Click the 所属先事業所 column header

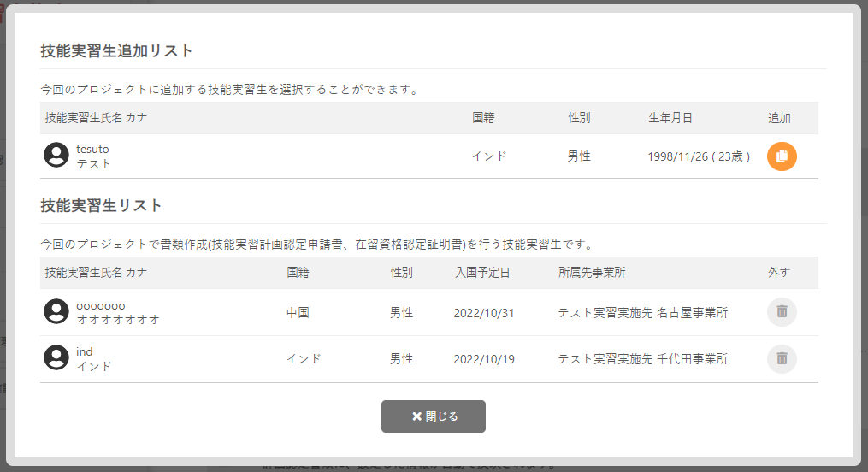[x=592, y=273]
